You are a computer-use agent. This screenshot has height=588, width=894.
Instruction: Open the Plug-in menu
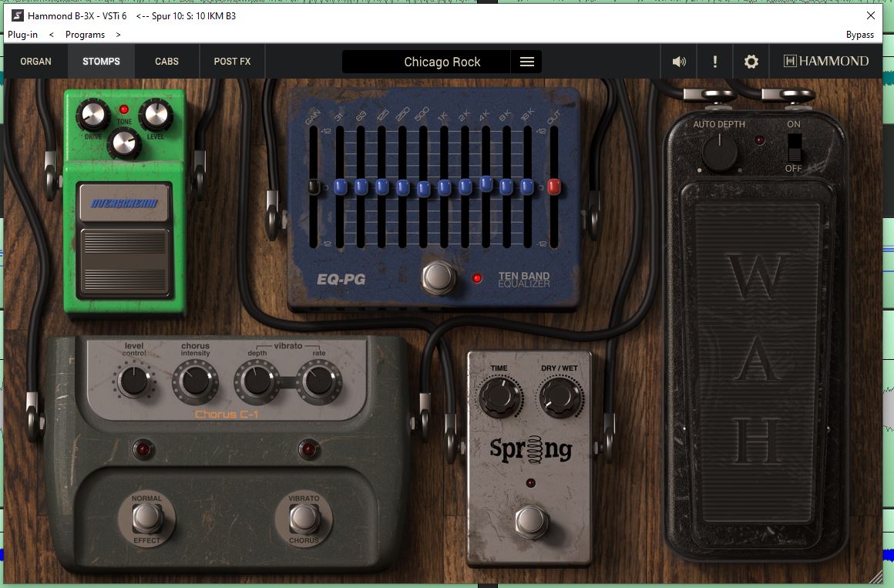[23, 35]
